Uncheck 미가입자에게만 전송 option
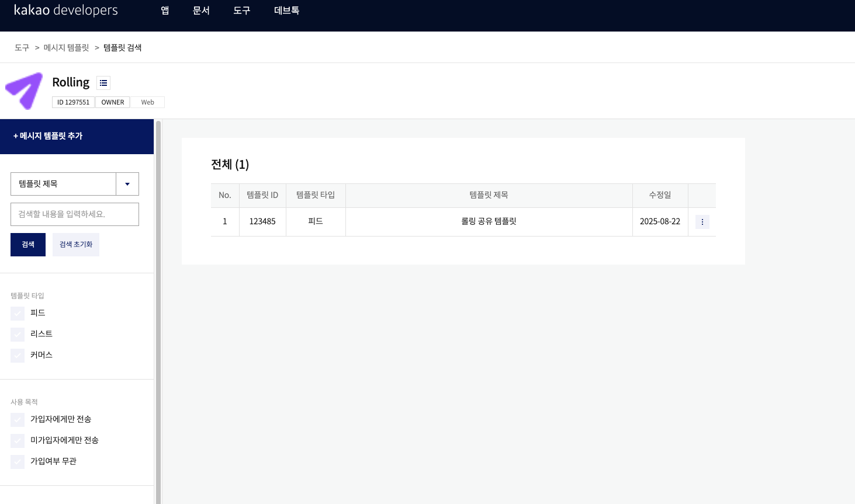This screenshot has width=855, height=504. pyautogui.click(x=17, y=440)
